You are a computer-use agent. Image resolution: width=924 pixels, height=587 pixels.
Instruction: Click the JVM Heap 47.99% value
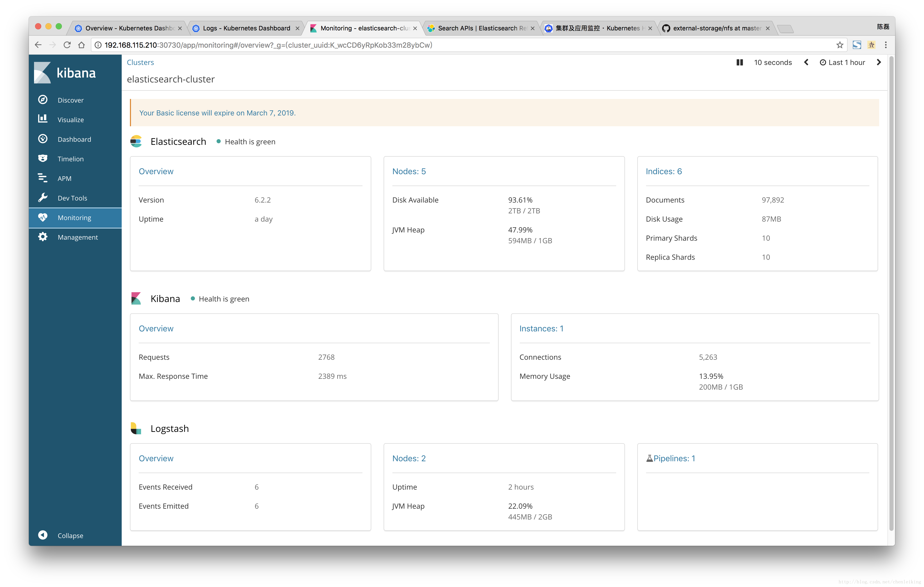[520, 230]
